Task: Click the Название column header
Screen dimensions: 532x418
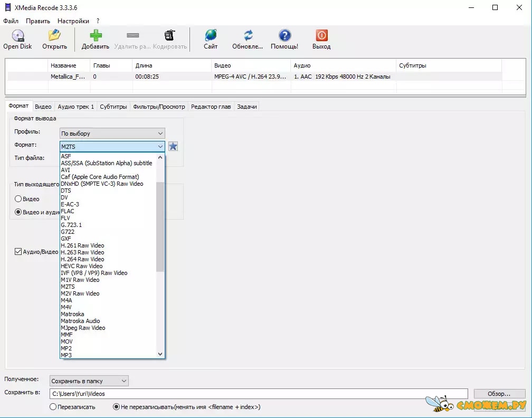Action: (69, 65)
